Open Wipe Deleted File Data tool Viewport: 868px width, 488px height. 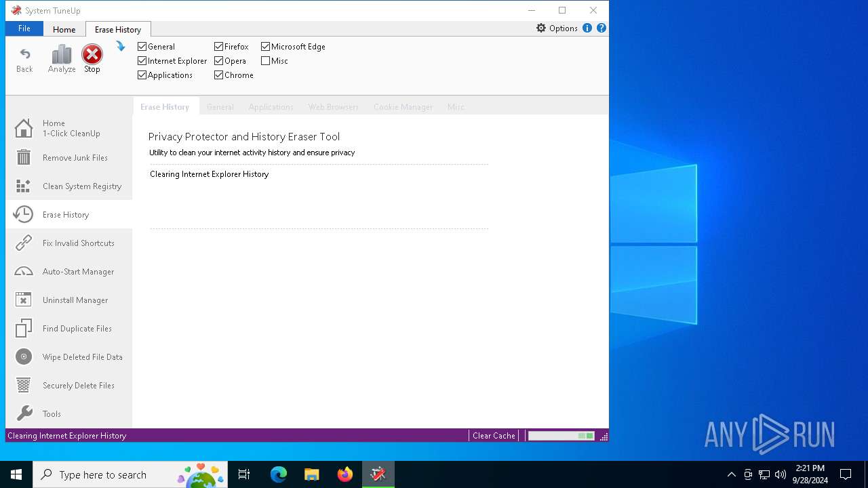[x=68, y=357]
